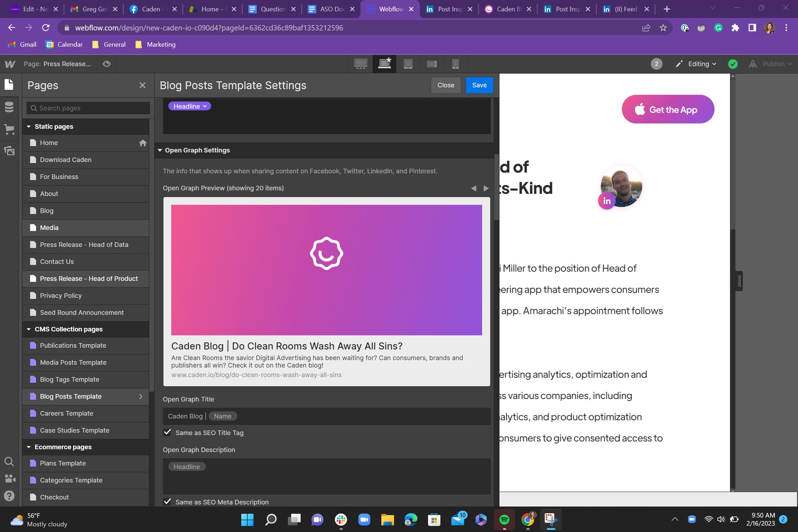Open the site search magnifier icon

click(x=9, y=462)
